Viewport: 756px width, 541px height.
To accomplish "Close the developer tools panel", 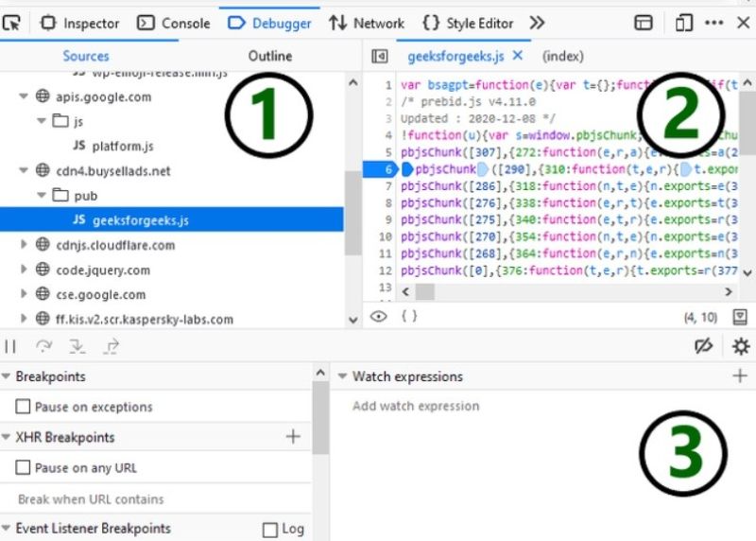I will point(744,22).
